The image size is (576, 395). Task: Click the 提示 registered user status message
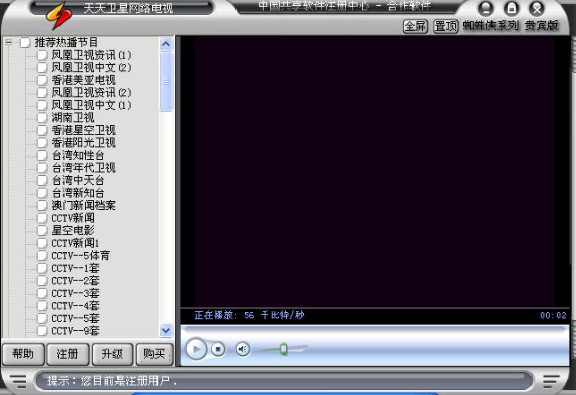click(x=112, y=381)
